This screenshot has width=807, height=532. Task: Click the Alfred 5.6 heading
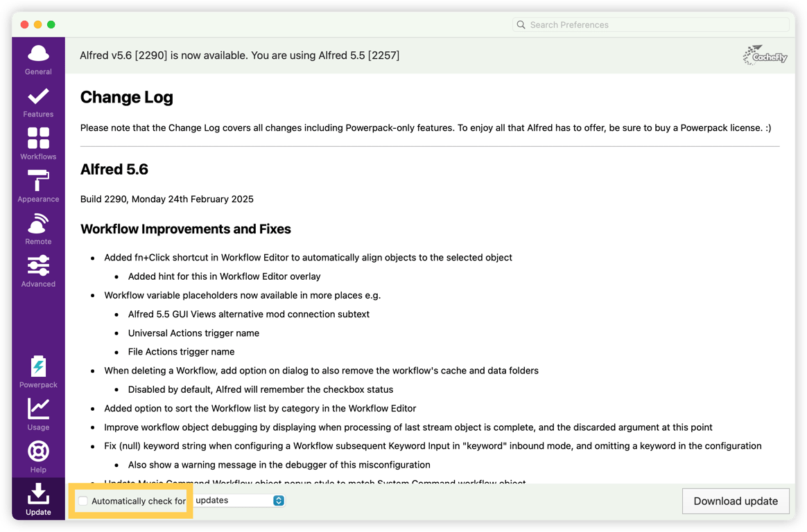pyautogui.click(x=114, y=169)
